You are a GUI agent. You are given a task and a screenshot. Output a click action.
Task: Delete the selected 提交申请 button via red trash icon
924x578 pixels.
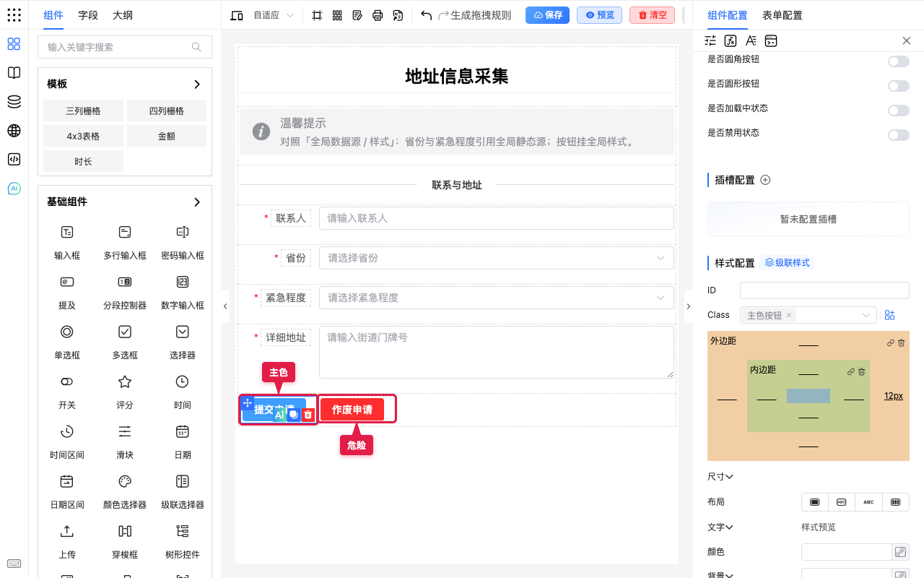point(308,415)
